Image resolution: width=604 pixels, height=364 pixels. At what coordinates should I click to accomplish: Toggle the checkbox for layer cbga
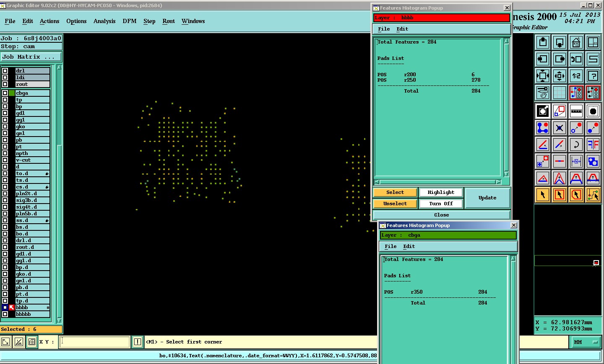pos(5,93)
